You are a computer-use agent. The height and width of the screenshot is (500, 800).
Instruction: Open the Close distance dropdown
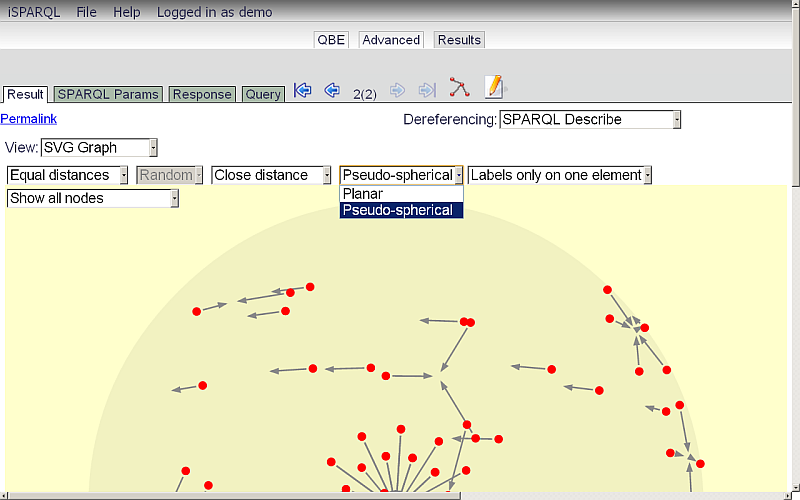[271, 175]
